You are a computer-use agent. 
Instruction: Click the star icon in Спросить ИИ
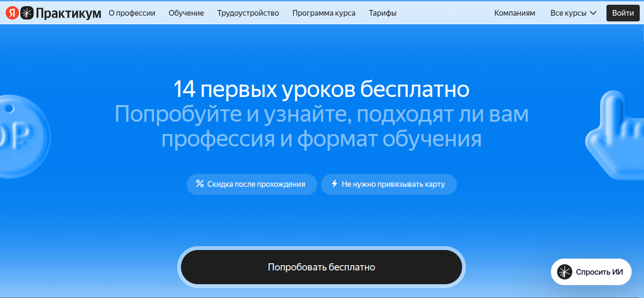(x=565, y=272)
